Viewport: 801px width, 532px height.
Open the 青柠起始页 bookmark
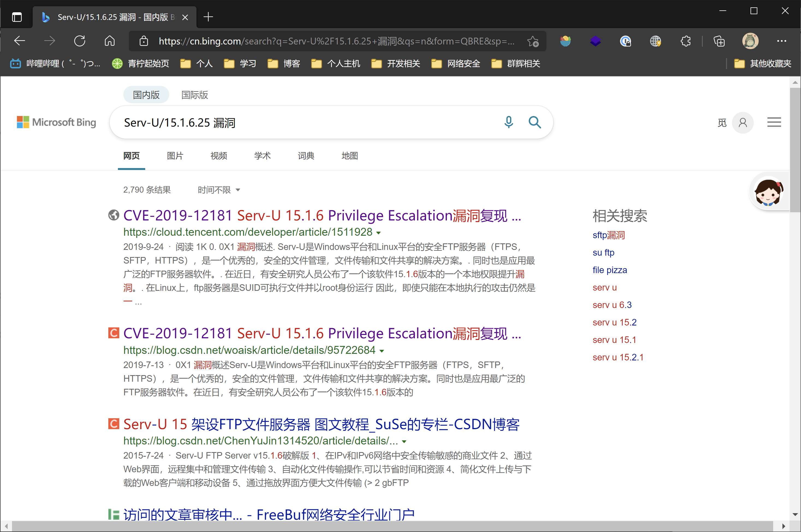click(141, 64)
